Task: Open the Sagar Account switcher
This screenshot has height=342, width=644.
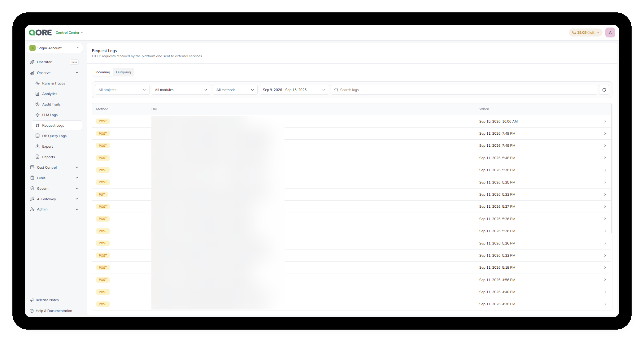Action: pyautogui.click(x=55, y=48)
